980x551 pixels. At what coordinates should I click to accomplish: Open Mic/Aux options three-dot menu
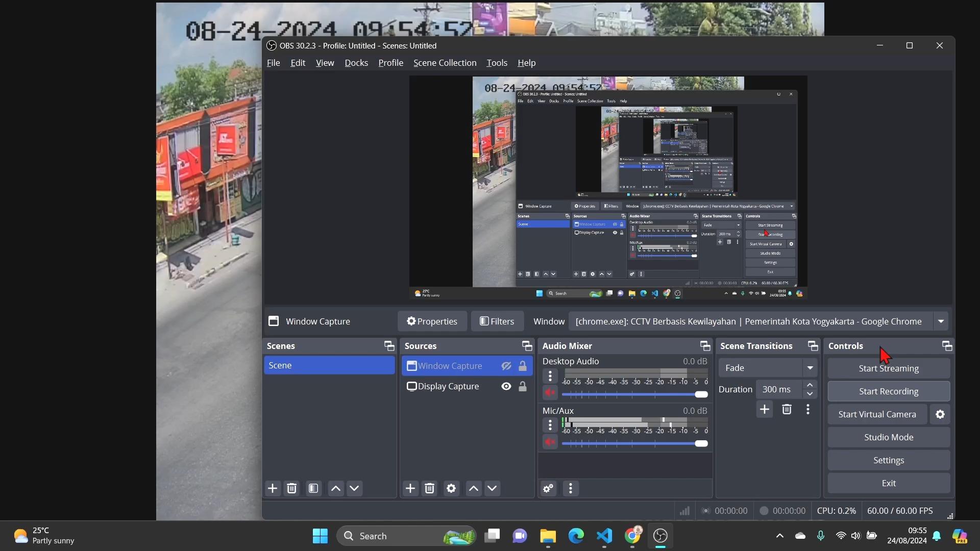pos(550,425)
